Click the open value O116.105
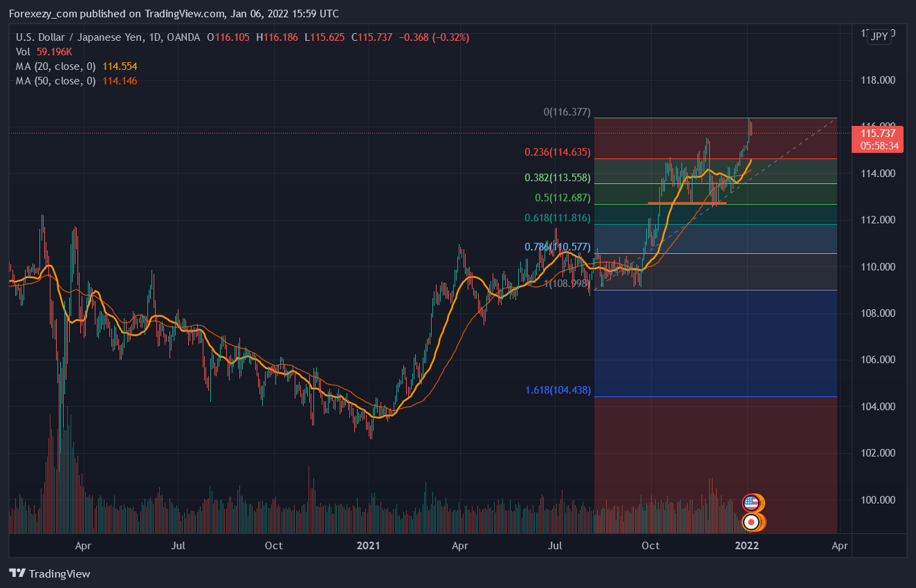 click(x=228, y=37)
